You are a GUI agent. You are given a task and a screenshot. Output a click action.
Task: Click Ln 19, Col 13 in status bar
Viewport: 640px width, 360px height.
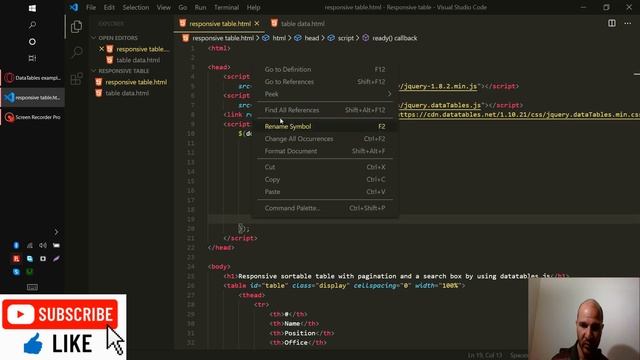click(x=485, y=355)
